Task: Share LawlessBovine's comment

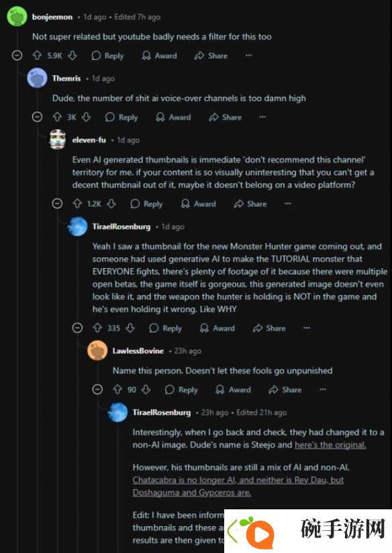Action: point(285,390)
